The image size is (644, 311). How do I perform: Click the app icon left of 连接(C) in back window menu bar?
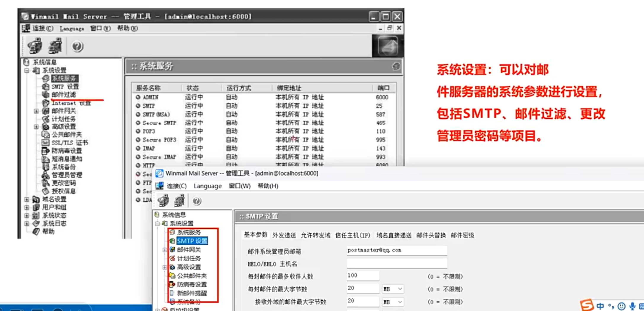[x=26, y=28]
